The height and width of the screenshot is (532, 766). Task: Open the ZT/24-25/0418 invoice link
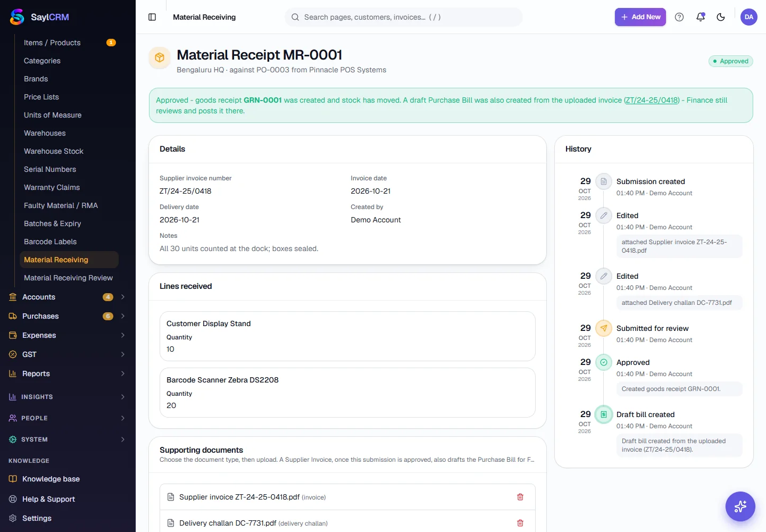pos(652,100)
